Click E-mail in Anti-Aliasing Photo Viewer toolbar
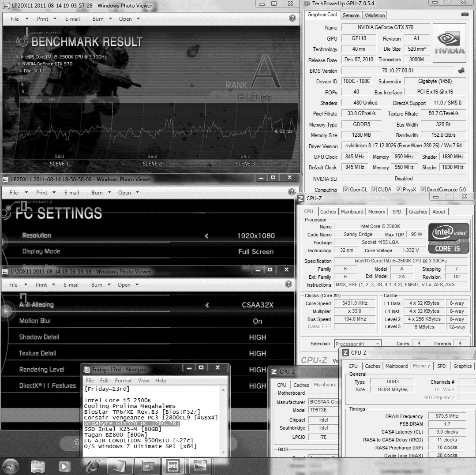Image resolution: width=476 pixels, height=475 pixels. (71, 285)
